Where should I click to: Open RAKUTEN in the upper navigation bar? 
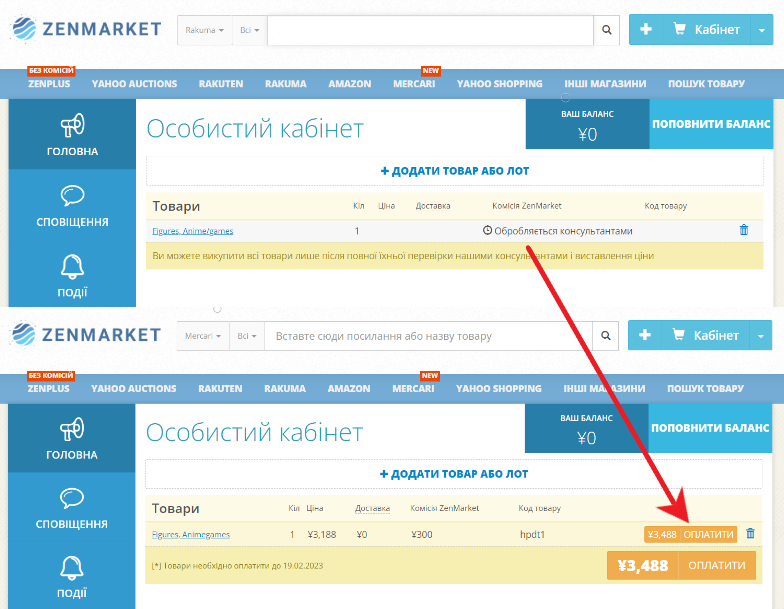[221, 84]
